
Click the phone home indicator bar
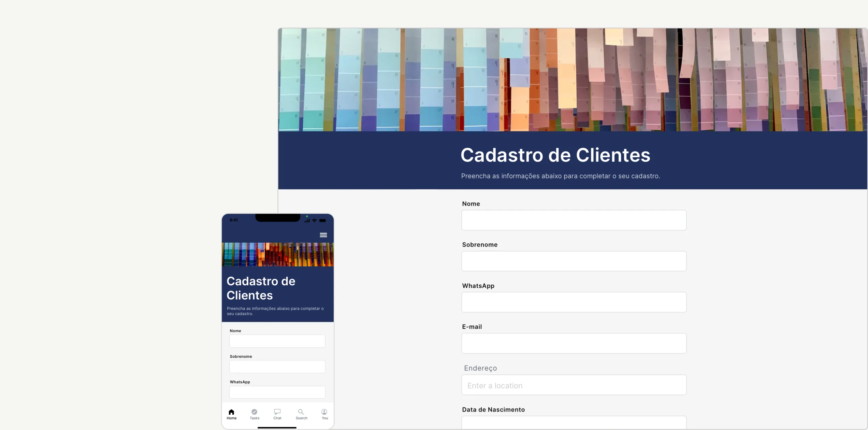(277, 427)
